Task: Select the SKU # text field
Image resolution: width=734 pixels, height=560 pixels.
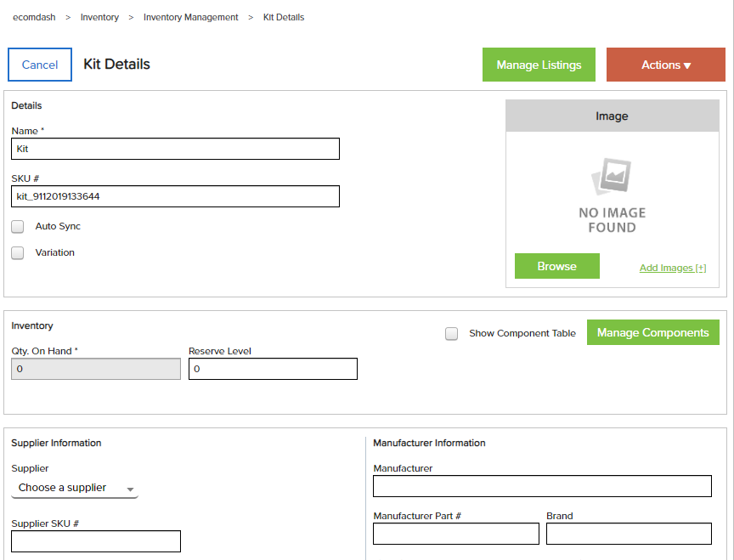Action: (x=176, y=196)
